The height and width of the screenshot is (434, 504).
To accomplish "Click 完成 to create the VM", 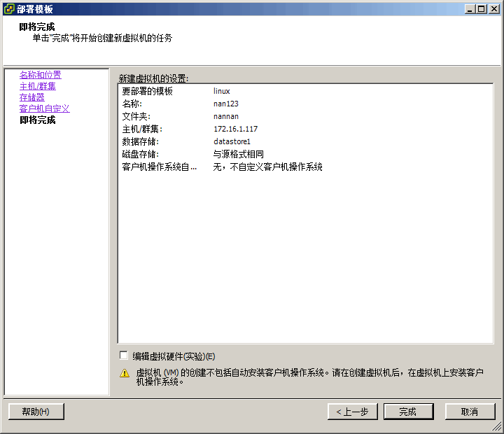I will pyautogui.click(x=409, y=412).
